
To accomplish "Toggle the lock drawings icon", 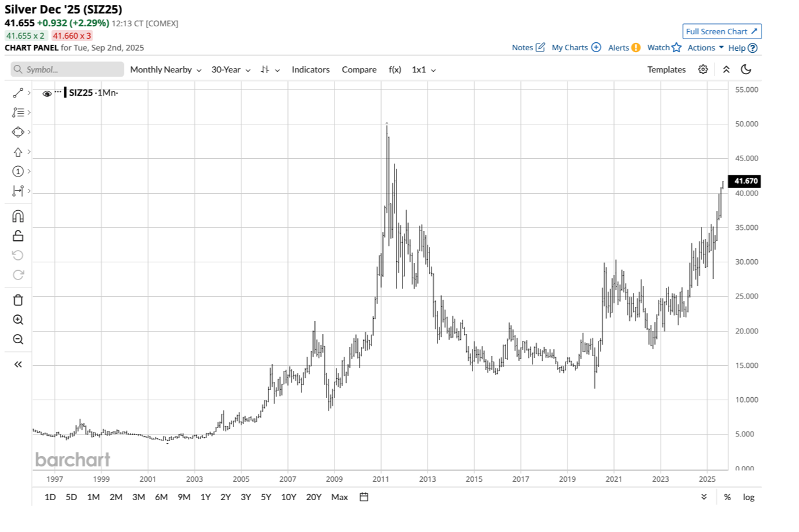I will [18, 235].
